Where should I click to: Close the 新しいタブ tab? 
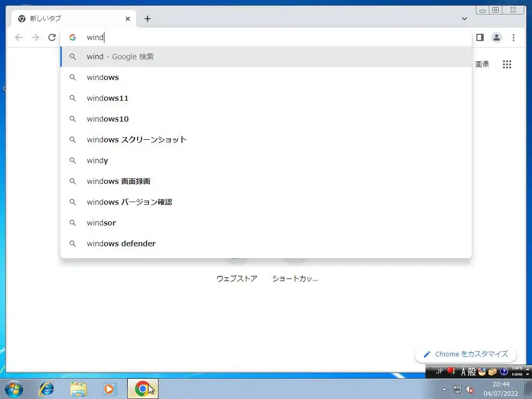[128, 19]
